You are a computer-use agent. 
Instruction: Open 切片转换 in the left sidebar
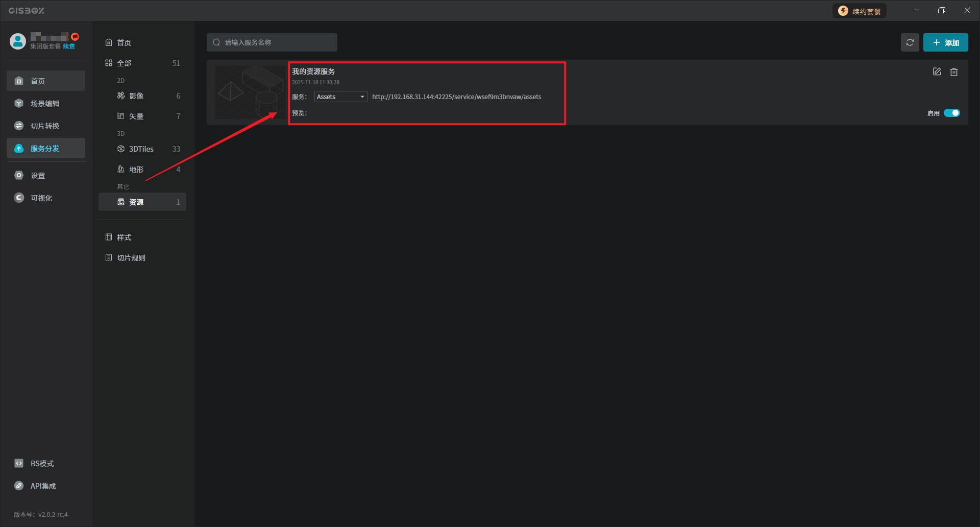pos(45,126)
